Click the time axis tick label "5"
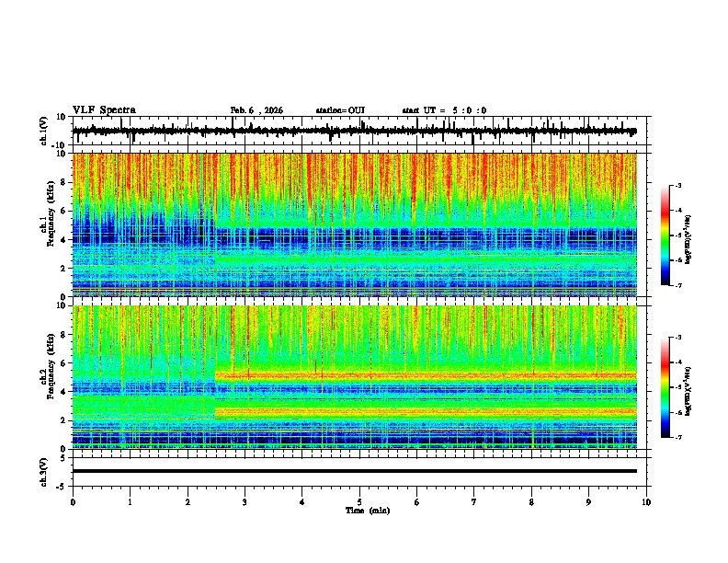The height and width of the screenshot is (563, 728). [359, 502]
